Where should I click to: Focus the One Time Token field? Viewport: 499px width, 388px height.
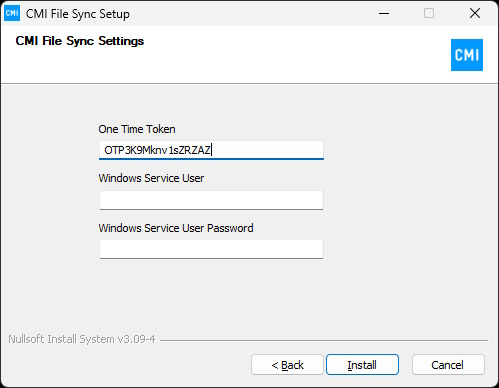(211, 150)
